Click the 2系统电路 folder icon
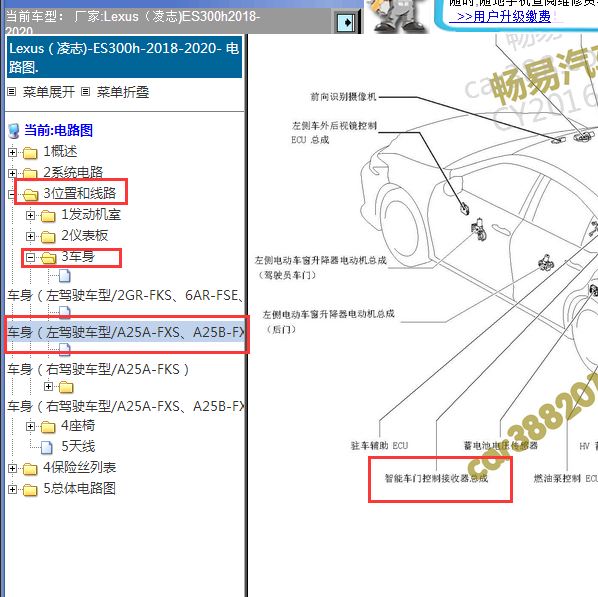This screenshot has height=597, width=598. click(x=30, y=173)
